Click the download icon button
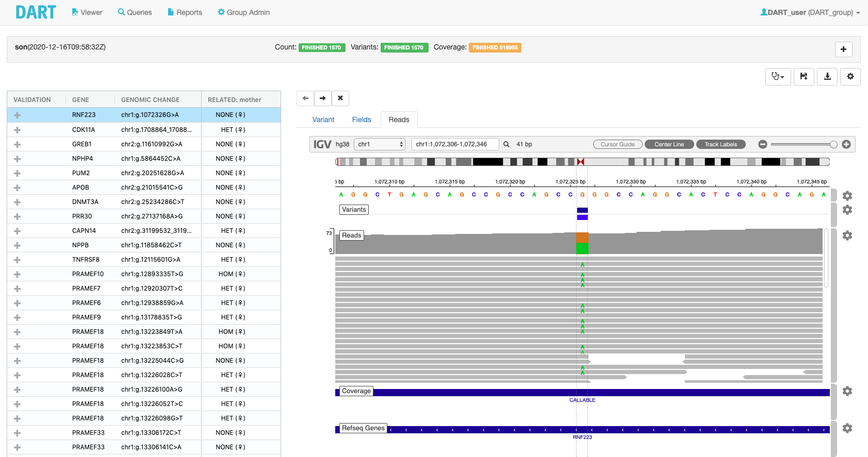This screenshot has width=868, height=457. tap(827, 77)
